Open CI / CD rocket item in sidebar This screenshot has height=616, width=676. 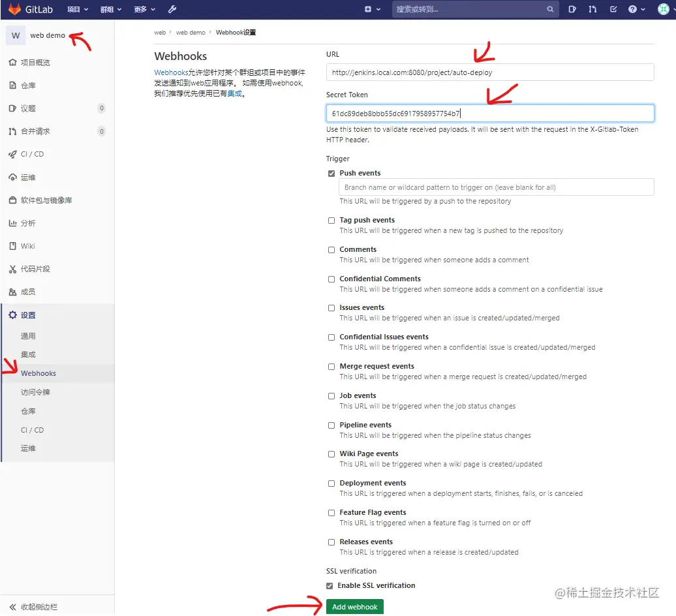(32, 154)
